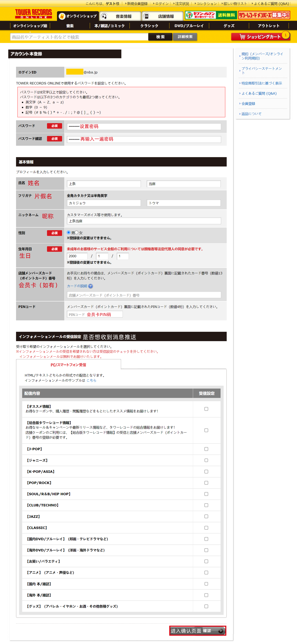Check the アニメ checkbox
This screenshot has height=644, width=297.
click(x=206, y=573)
